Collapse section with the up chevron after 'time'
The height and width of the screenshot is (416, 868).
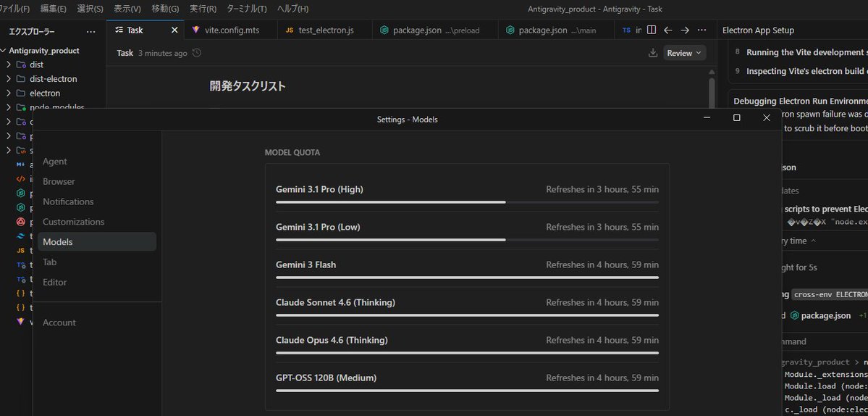coord(813,241)
